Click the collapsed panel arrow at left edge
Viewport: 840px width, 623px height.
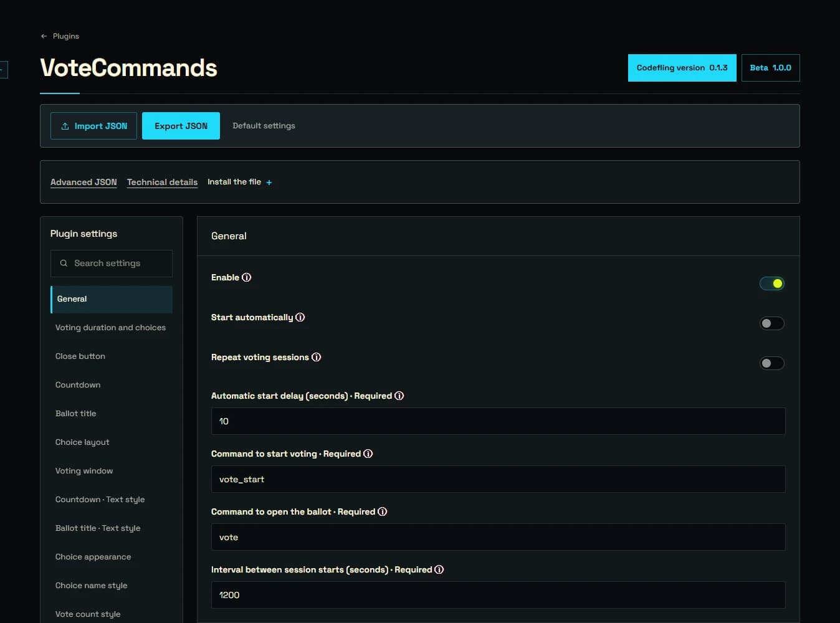tap(3, 69)
